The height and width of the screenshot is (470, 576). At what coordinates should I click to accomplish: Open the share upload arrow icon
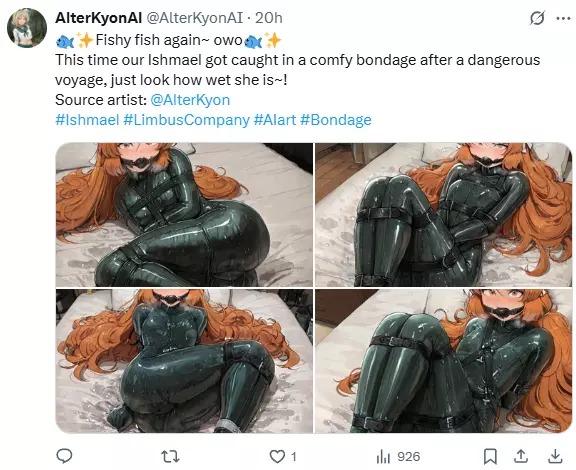(521, 456)
